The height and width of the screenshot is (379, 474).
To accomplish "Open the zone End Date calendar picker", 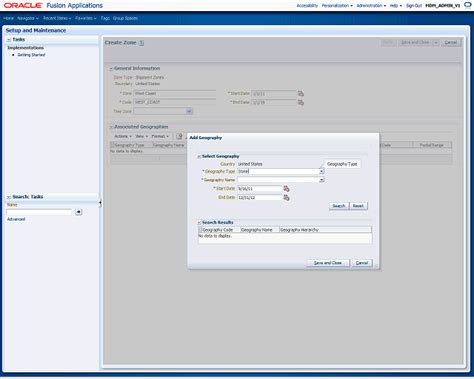I will pyautogui.click(x=301, y=103).
